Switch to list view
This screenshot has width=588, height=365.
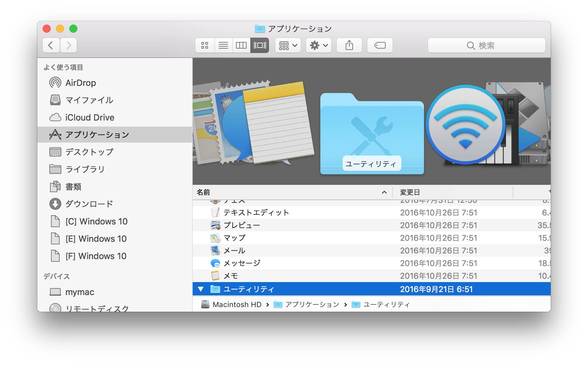223,45
